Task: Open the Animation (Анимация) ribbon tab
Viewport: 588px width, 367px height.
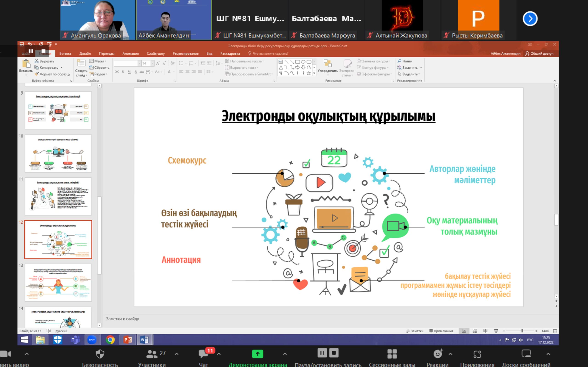Action: (130, 53)
